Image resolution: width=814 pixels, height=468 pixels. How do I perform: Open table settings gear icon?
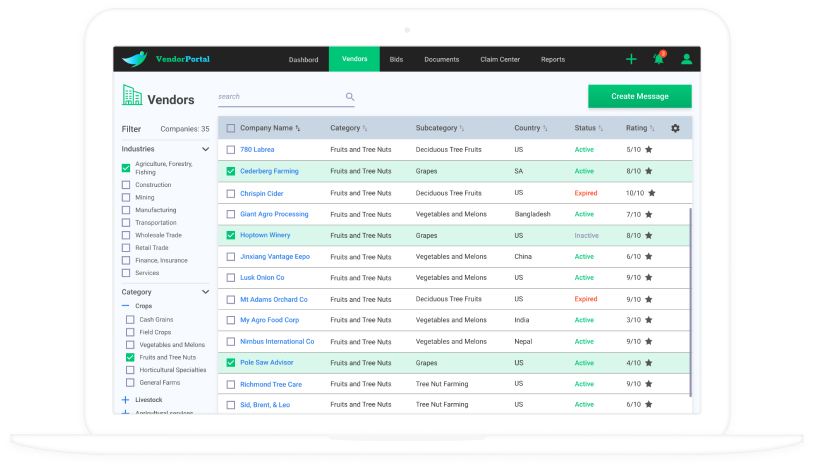pos(675,128)
